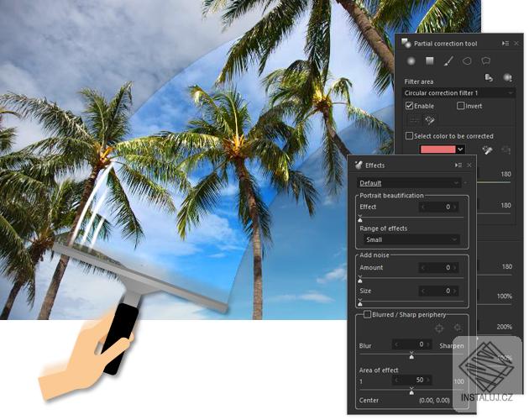Open the Range of effects Small dropdown
The width and height of the screenshot is (529, 420).
[411, 239]
